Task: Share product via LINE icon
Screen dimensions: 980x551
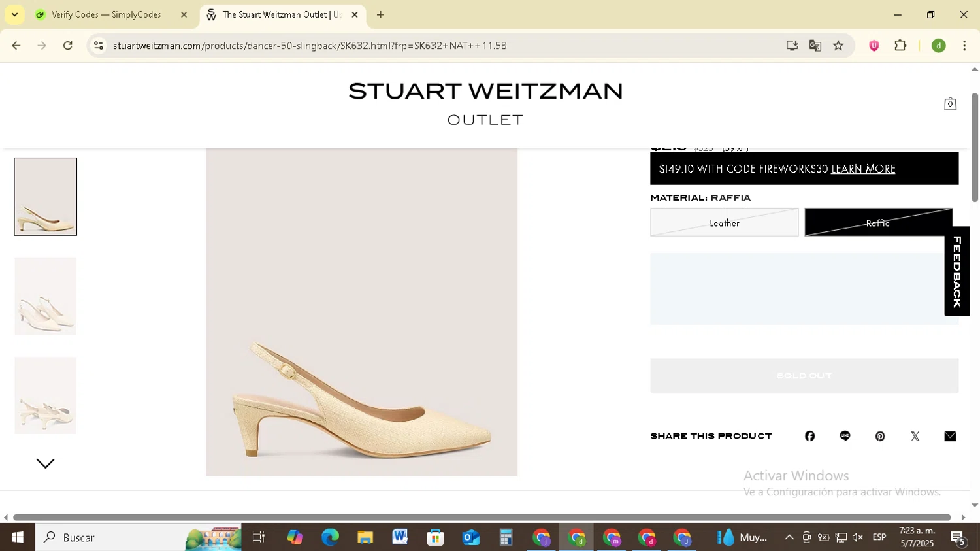Action: click(x=845, y=436)
